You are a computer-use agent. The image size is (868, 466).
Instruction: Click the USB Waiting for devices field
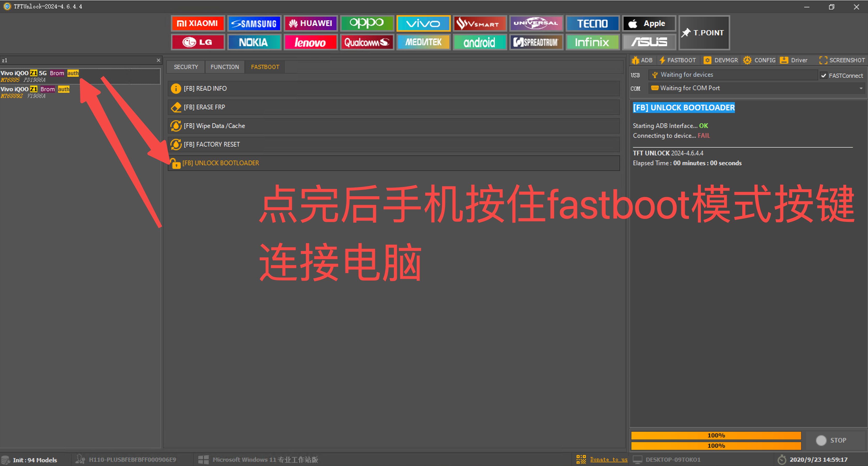[x=733, y=75]
